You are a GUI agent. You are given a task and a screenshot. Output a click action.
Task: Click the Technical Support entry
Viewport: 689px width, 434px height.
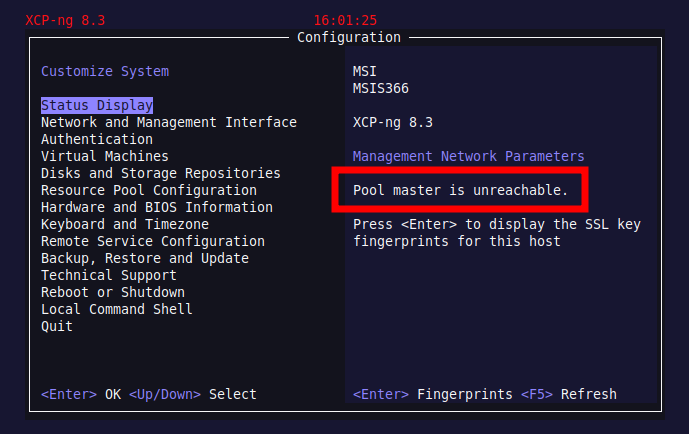pos(109,275)
